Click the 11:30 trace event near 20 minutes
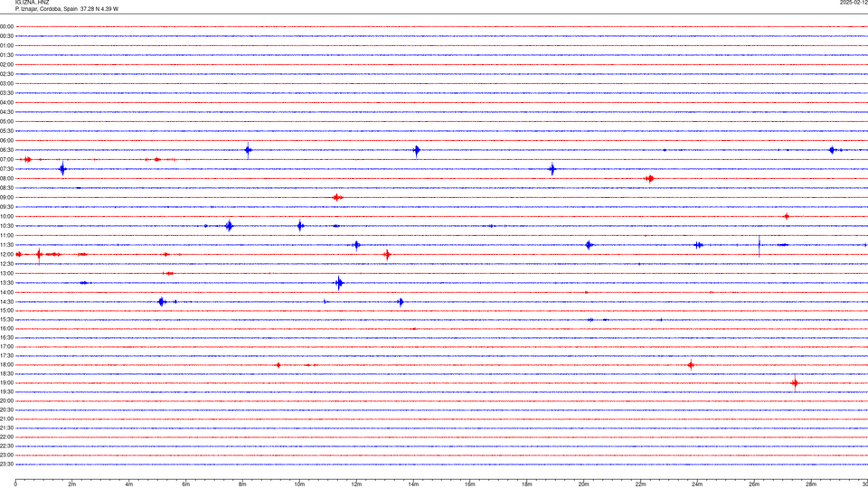Screen dimensions: 868x488 tap(589, 245)
